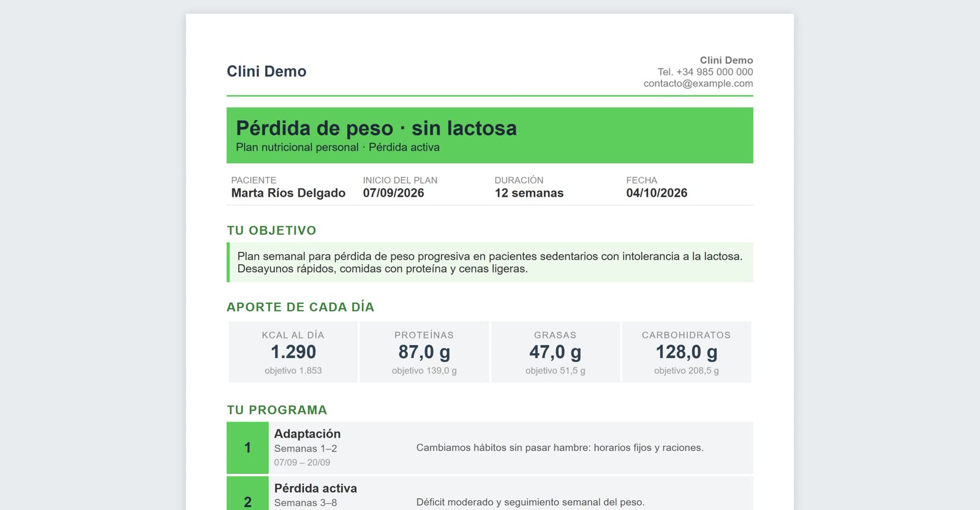Click the 'objetivo 1.853' kcal target
The image size is (980, 510).
[x=293, y=371]
